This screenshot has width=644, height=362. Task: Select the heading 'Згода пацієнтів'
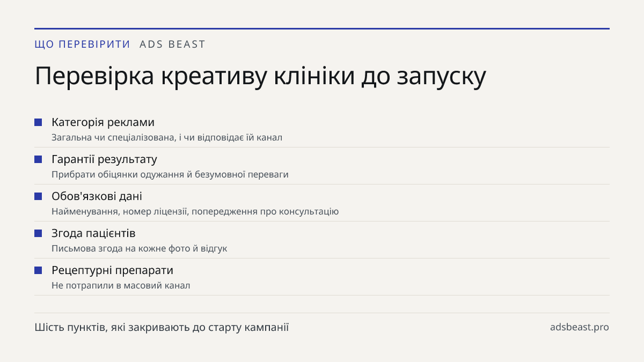click(93, 233)
